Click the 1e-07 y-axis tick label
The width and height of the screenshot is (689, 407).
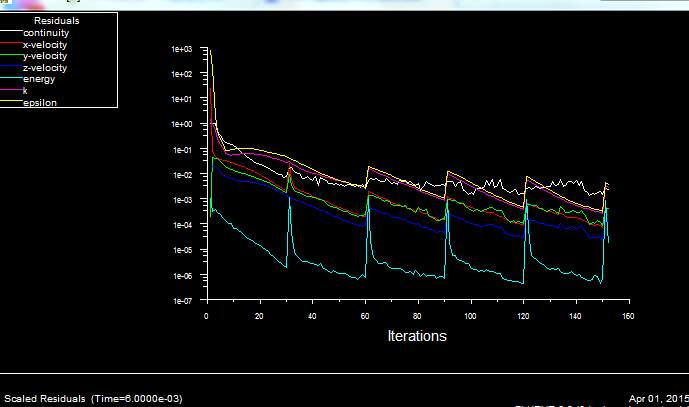pos(181,301)
